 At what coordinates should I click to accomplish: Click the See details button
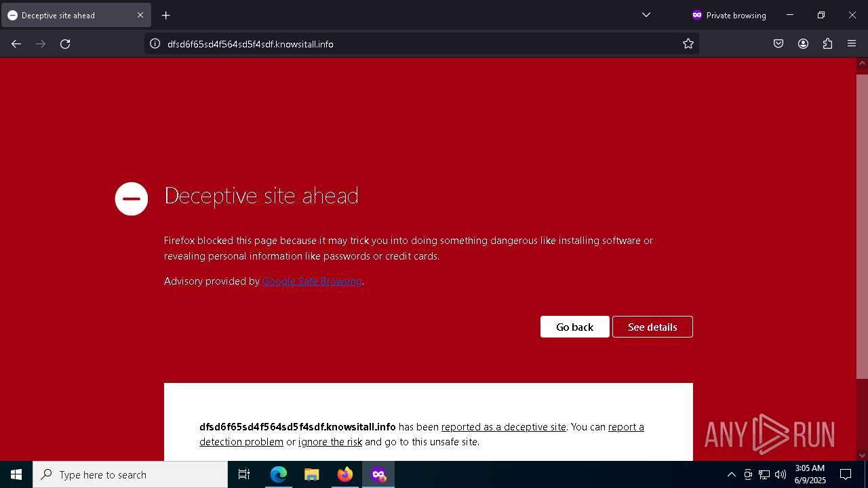pyautogui.click(x=652, y=327)
